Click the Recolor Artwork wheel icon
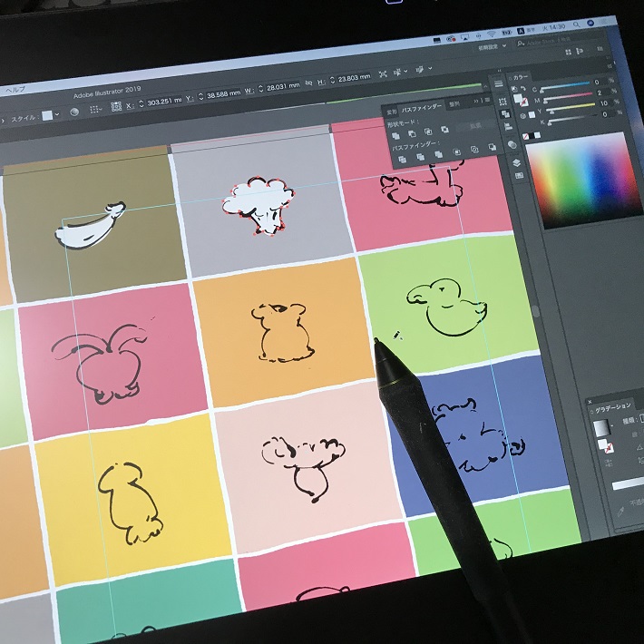Viewport: 644px width, 644px height. point(74,112)
